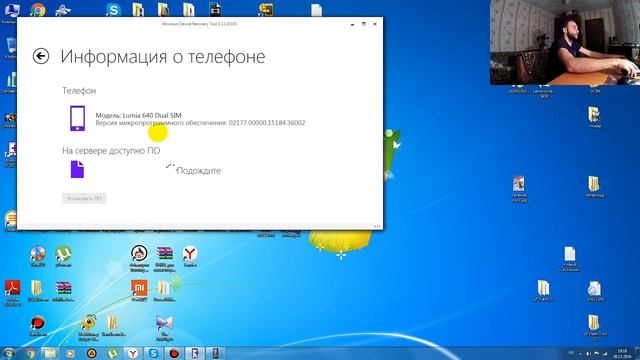
Task: Select the Yandex Browser desktop shortcut
Action: [x=190, y=256]
